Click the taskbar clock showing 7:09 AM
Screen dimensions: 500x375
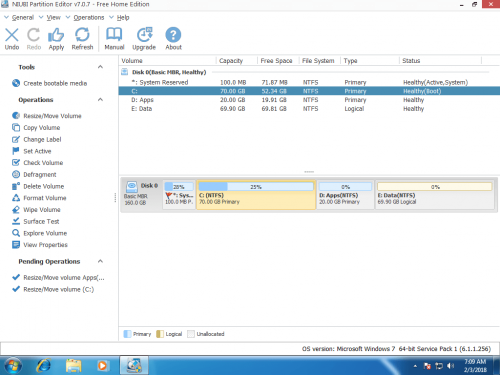point(475,366)
